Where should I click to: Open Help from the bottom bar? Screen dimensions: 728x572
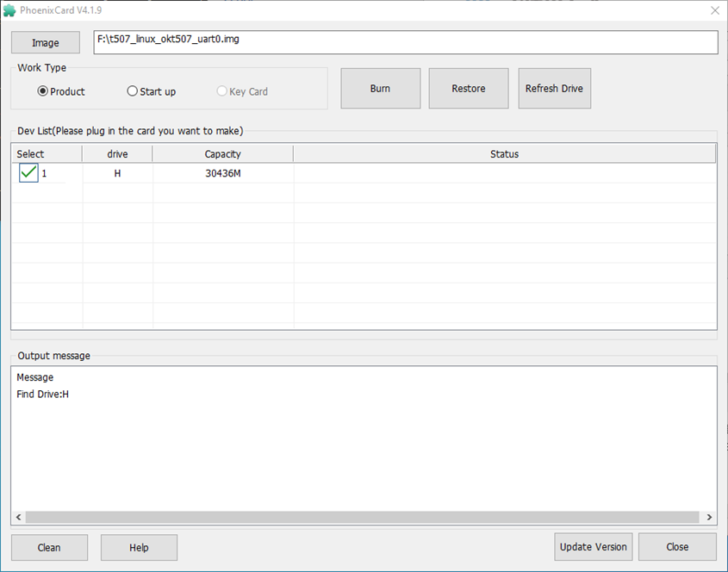(139, 548)
